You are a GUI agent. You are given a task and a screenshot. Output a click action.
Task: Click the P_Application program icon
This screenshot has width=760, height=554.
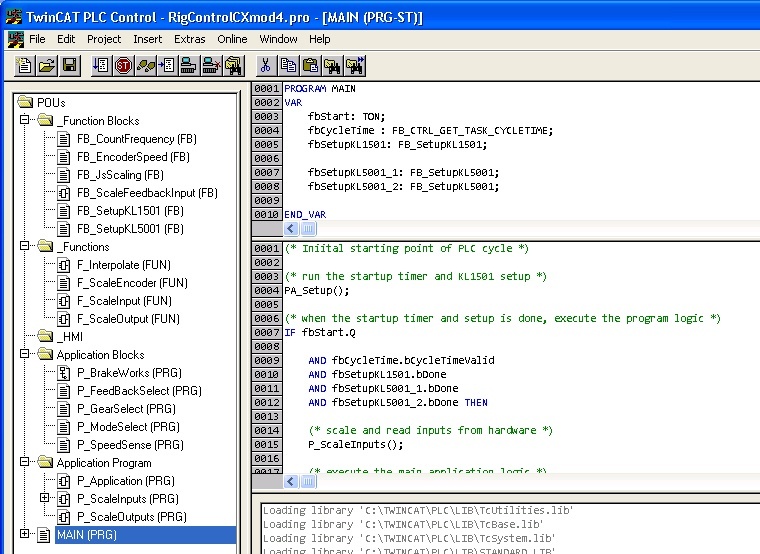point(63,481)
